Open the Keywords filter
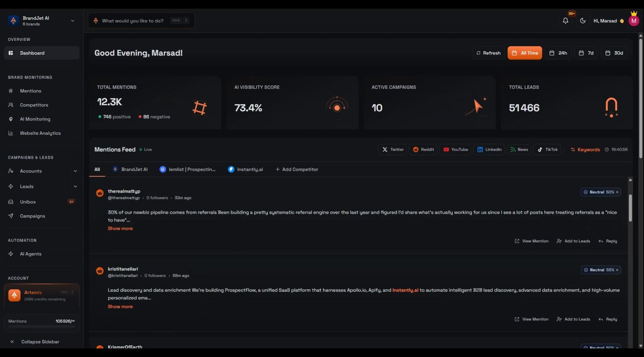This screenshot has width=644, height=357. [585, 150]
